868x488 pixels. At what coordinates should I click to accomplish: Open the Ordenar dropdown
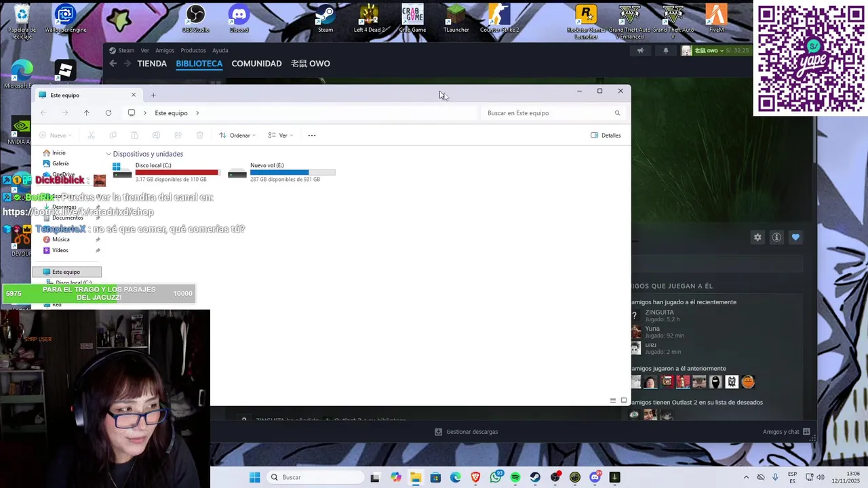point(237,136)
